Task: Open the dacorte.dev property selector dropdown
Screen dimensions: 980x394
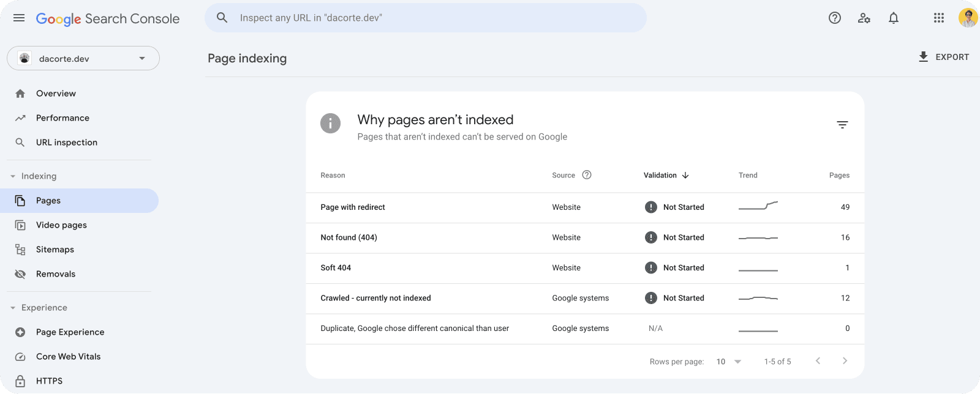Action: pos(83,59)
